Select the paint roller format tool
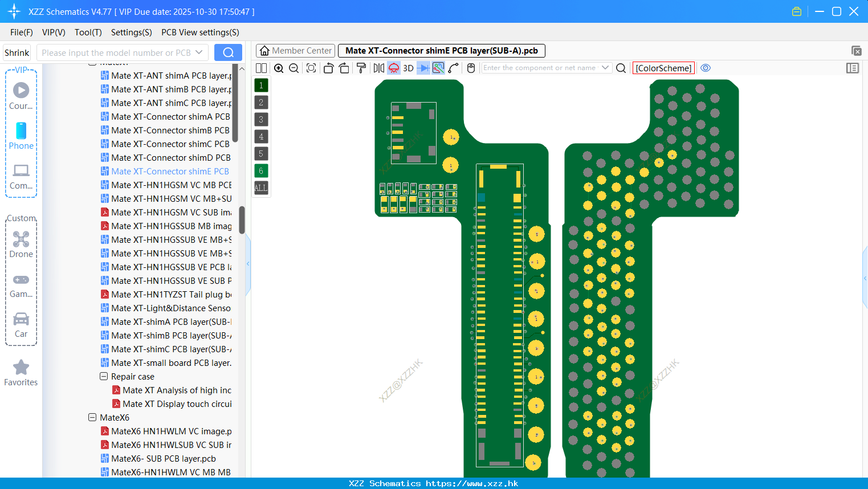This screenshot has width=868, height=489. [x=361, y=68]
